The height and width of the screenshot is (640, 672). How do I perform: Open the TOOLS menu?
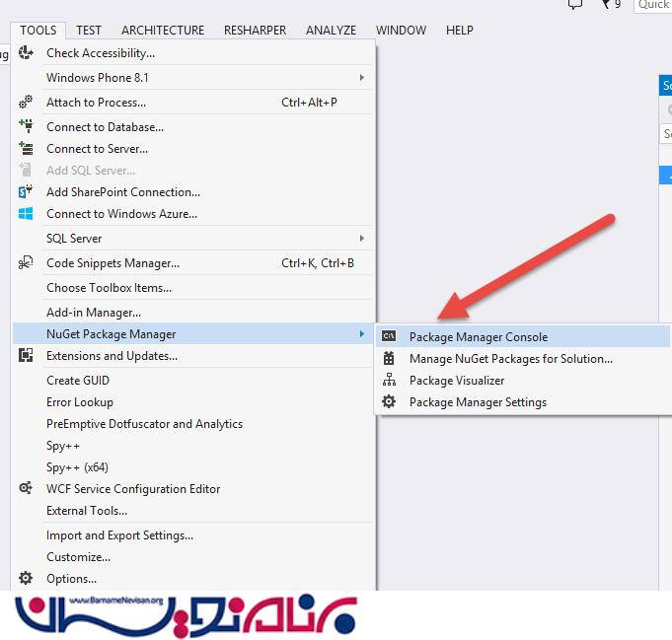(x=38, y=30)
